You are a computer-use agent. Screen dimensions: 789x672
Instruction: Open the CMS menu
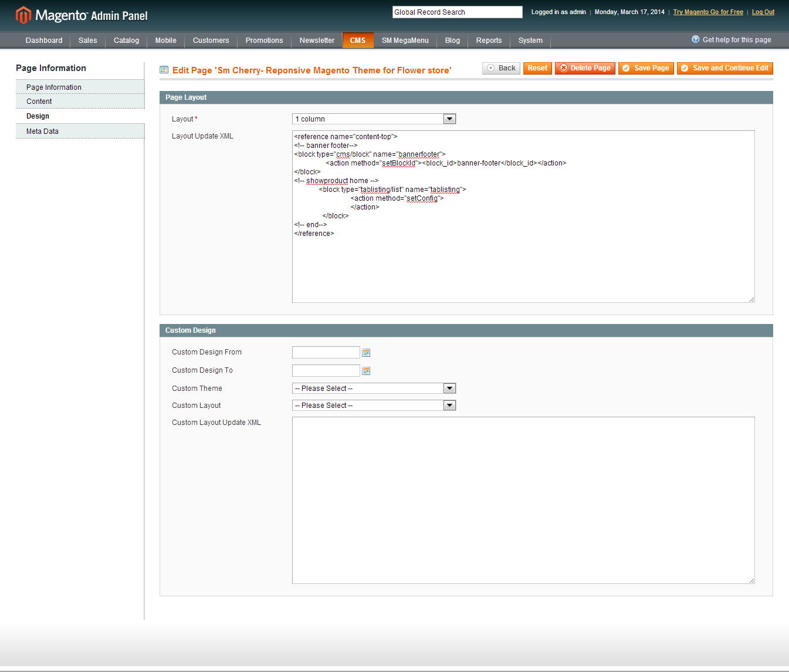coord(358,40)
